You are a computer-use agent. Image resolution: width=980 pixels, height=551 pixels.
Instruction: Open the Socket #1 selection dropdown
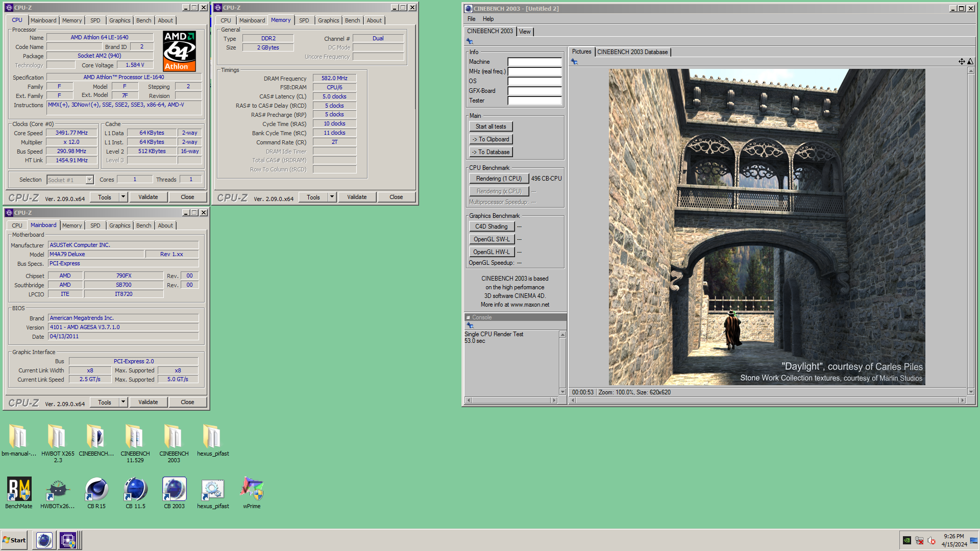coord(89,180)
